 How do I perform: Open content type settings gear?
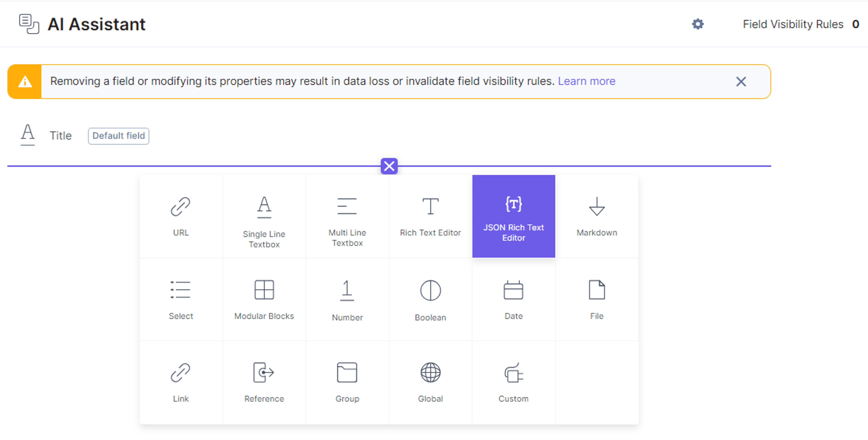pos(698,24)
